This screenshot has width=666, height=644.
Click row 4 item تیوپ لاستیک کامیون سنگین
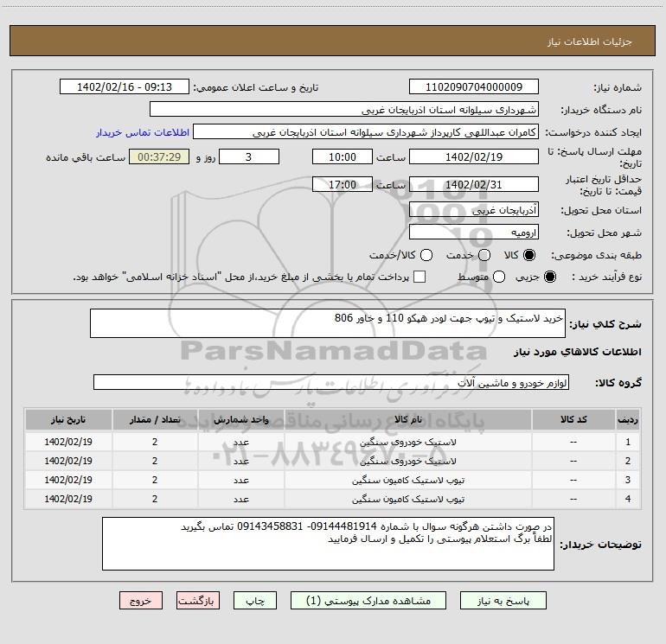(x=407, y=500)
